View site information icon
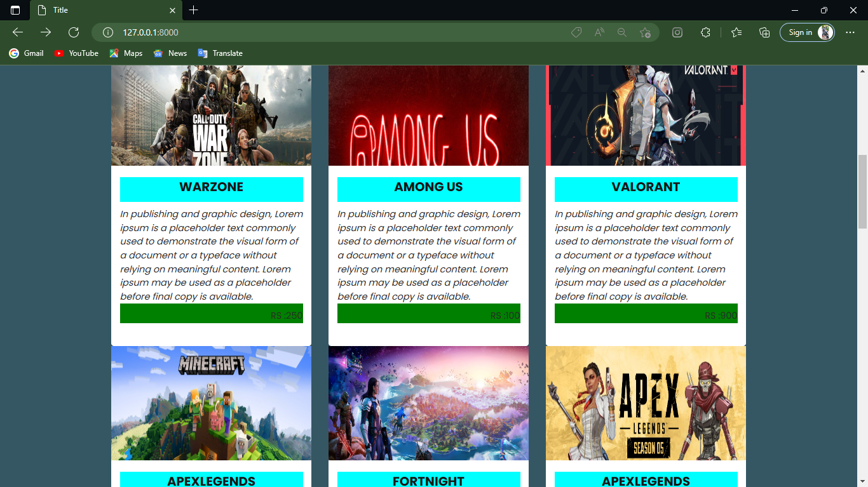The height and width of the screenshot is (487, 868). click(108, 32)
